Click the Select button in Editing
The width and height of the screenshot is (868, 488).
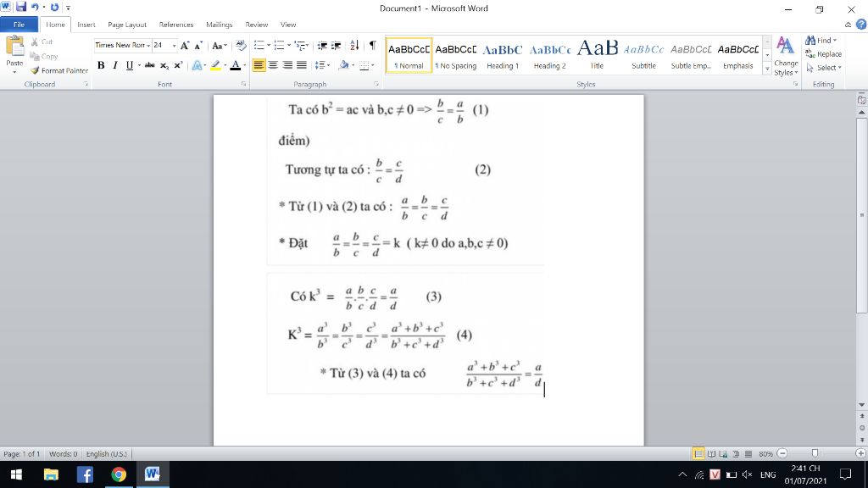click(824, 68)
